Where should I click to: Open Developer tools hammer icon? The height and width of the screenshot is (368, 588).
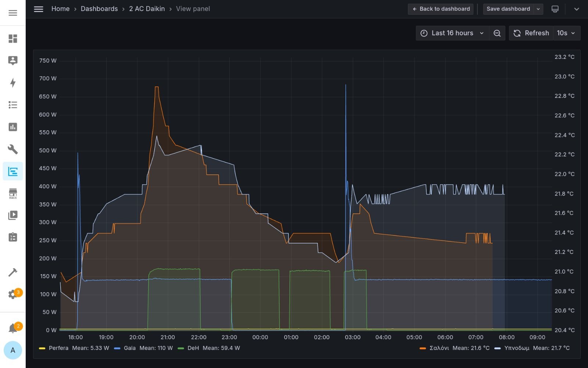[13, 272]
